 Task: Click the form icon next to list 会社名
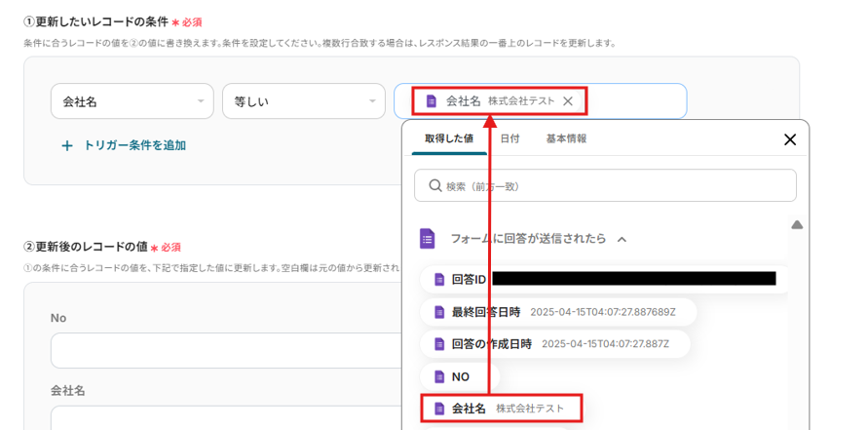439,409
